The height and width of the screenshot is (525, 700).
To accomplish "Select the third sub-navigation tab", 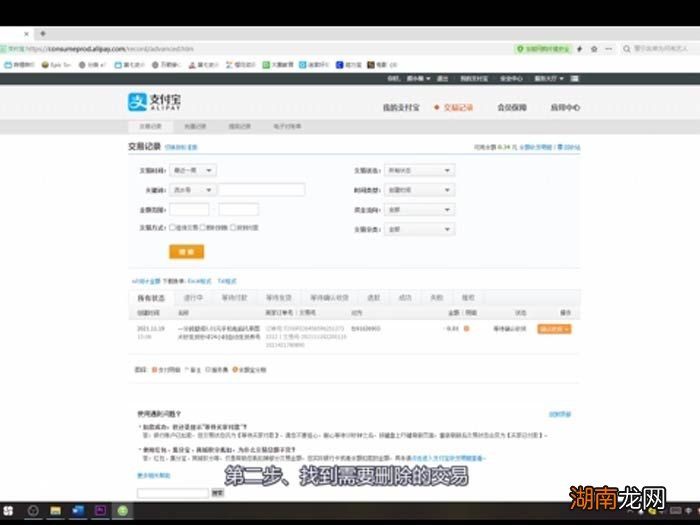I will [240, 126].
